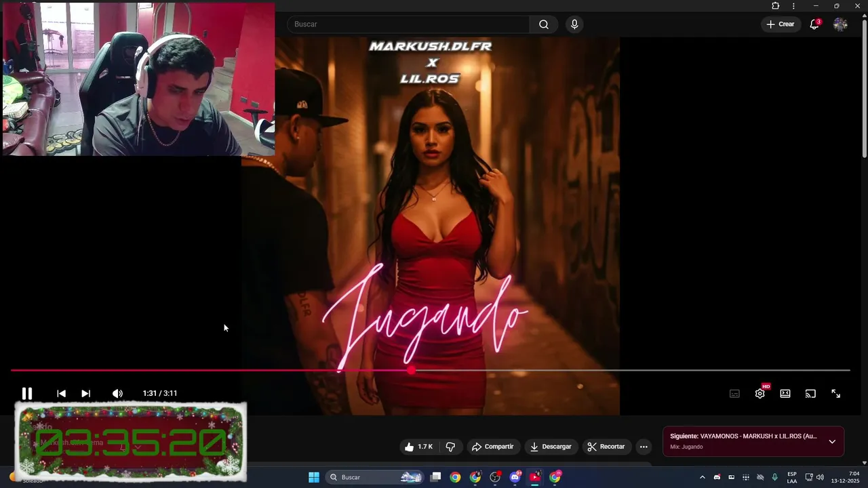Click the taskbar Buscar search box

pos(374,477)
